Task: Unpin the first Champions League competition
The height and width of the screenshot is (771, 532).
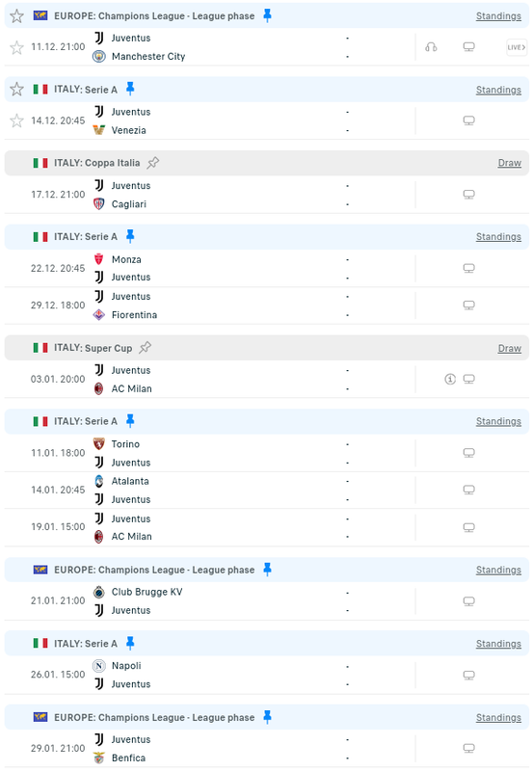Action: tap(268, 15)
